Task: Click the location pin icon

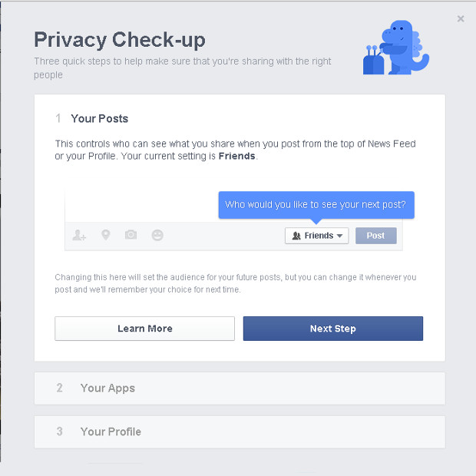Action: pyautogui.click(x=105, y=235)
